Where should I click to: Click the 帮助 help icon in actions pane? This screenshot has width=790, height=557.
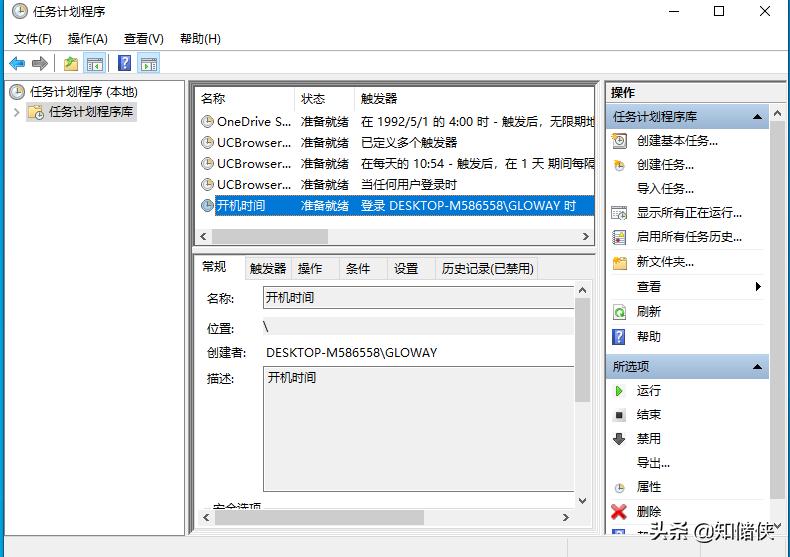click(x=619, y=336)
